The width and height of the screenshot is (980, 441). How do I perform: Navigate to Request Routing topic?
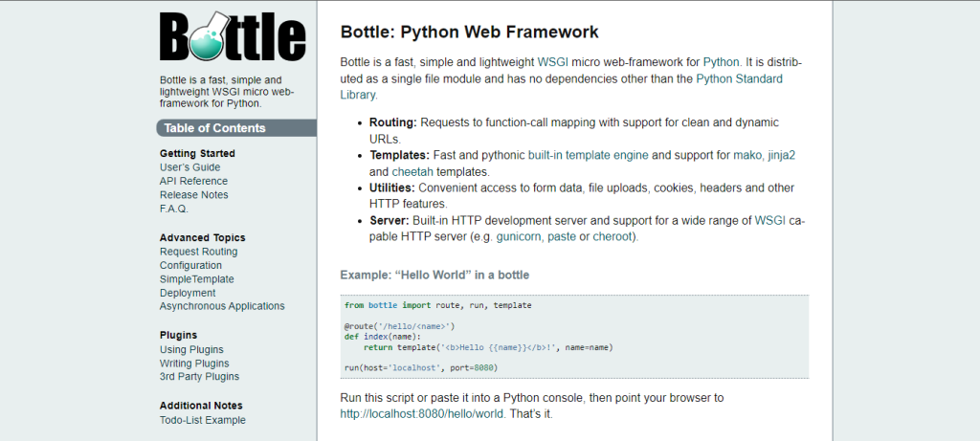(198, 252)
